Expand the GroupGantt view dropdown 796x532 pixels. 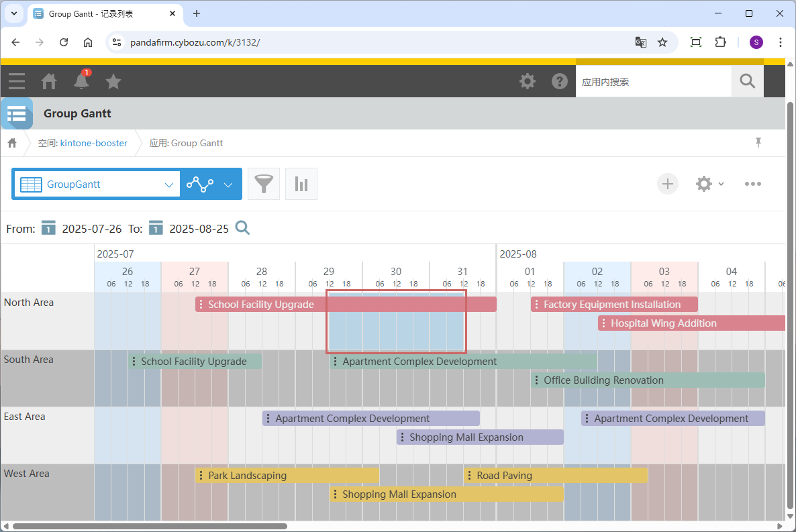(x=168, y=184)
